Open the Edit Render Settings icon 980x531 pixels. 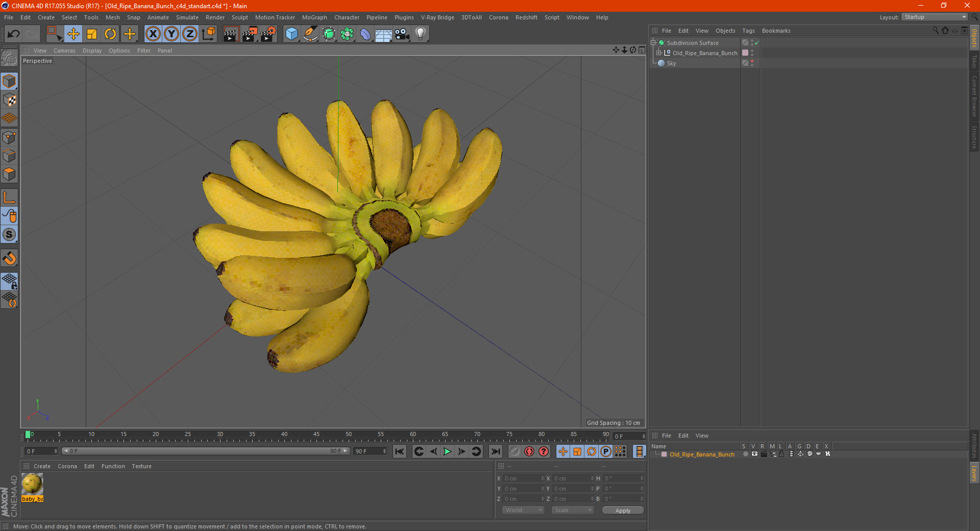(268, 34)
